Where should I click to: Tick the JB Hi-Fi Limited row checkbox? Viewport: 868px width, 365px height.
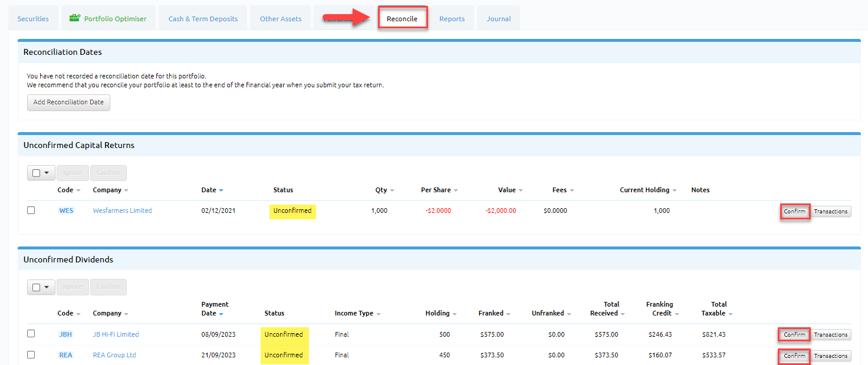click(x=31, y=334)
